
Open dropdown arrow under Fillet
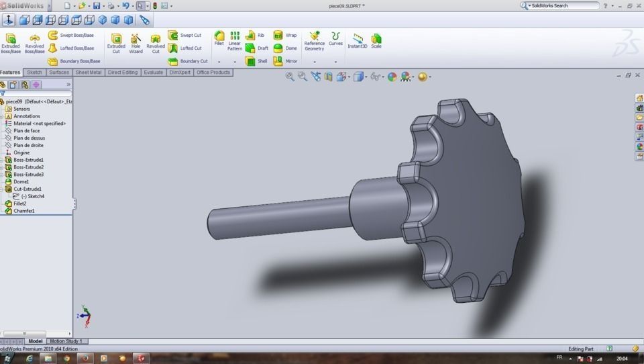[219, 62]
